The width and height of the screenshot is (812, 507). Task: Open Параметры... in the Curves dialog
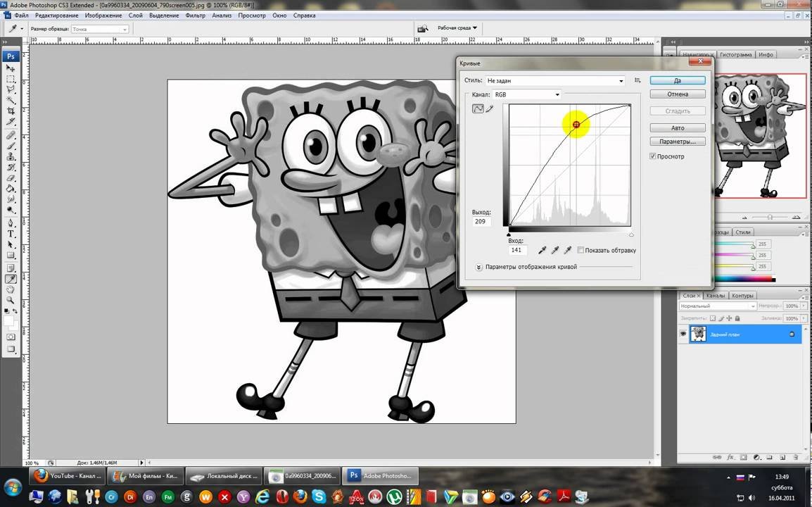point(678,142)
